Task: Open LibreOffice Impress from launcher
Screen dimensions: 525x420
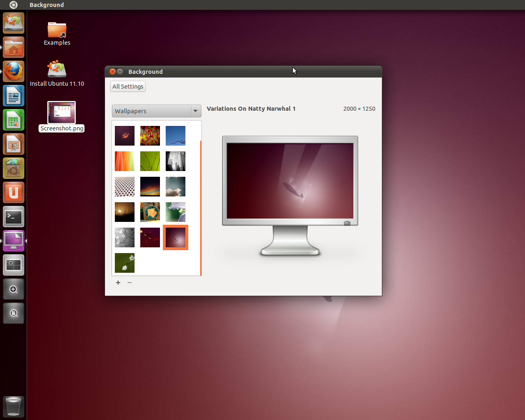Action: point(14,144)
